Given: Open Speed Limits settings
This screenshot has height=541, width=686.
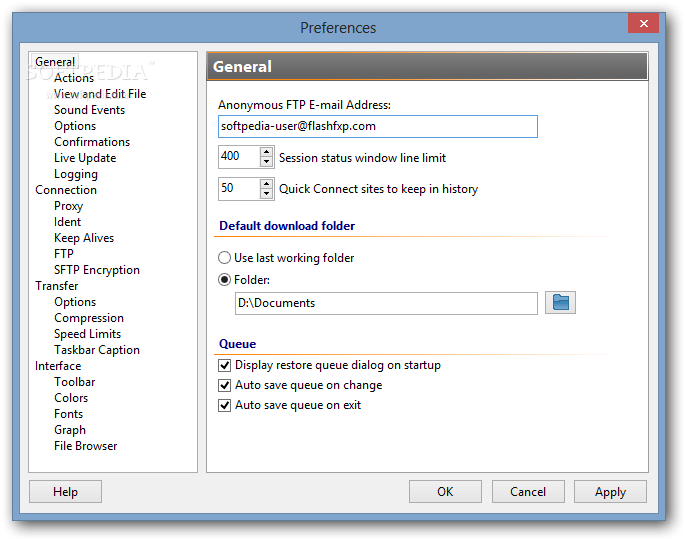Looking at the screenshot, I should coord(88,334).
